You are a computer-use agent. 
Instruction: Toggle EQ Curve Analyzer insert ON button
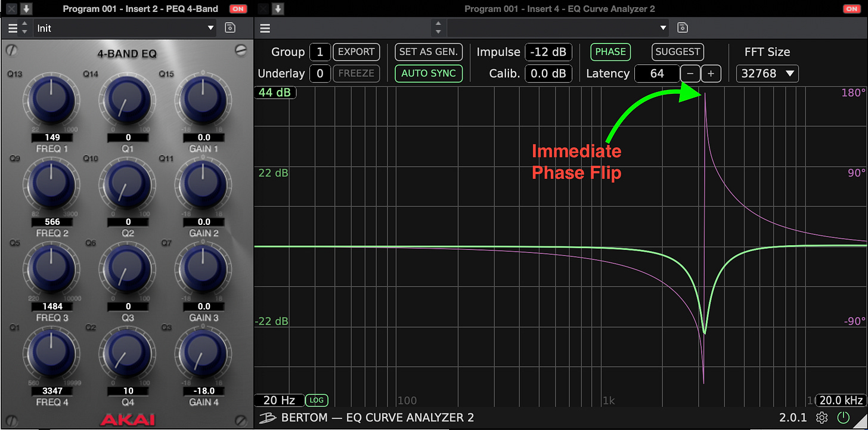tap(851, 9)
